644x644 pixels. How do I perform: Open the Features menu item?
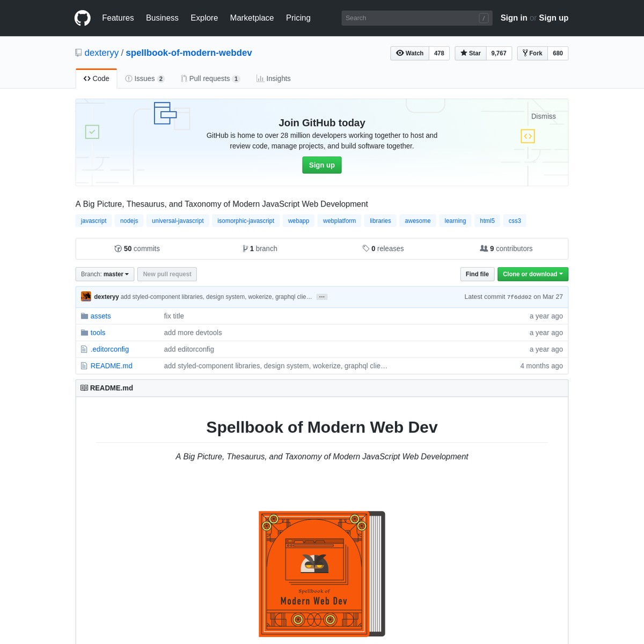coord(118,18)
